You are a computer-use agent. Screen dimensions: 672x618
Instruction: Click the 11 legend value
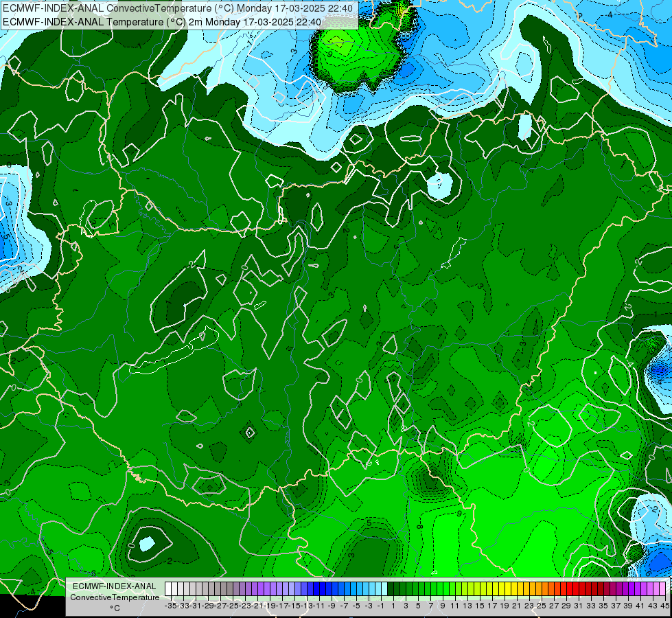454,606
